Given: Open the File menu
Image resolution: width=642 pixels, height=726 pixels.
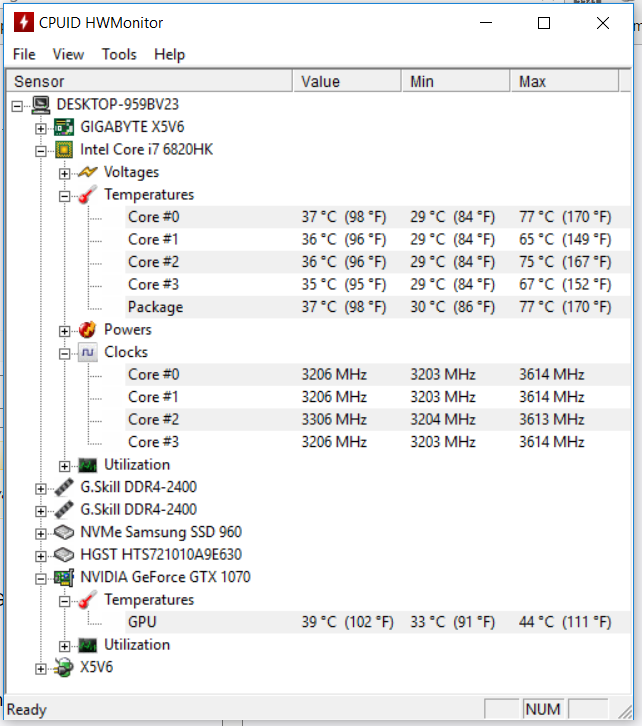Looking at the screenshot, I should 24,54.
